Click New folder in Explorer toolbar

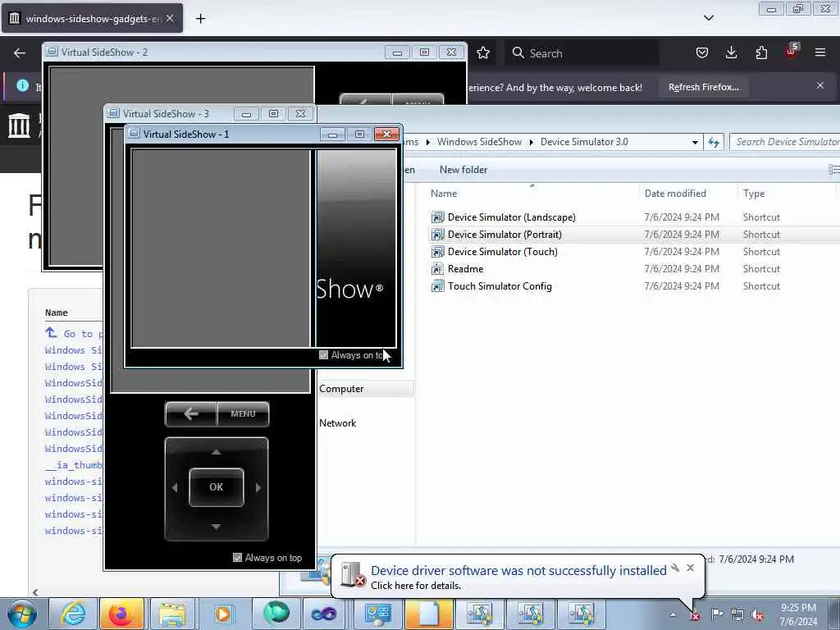463,169
